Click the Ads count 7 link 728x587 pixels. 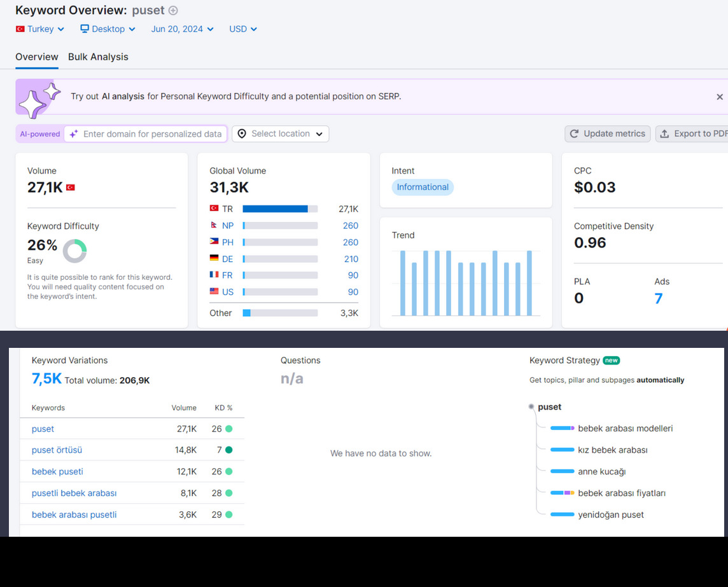point(659,298)
